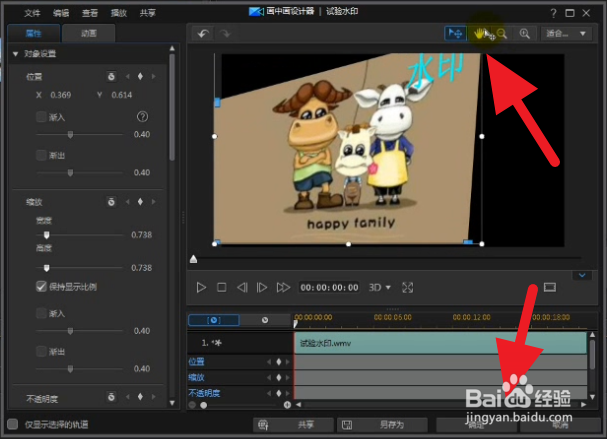607x439 pixels.
Task: Switch to the 属性 tab
Action: [x=34, y=33]
